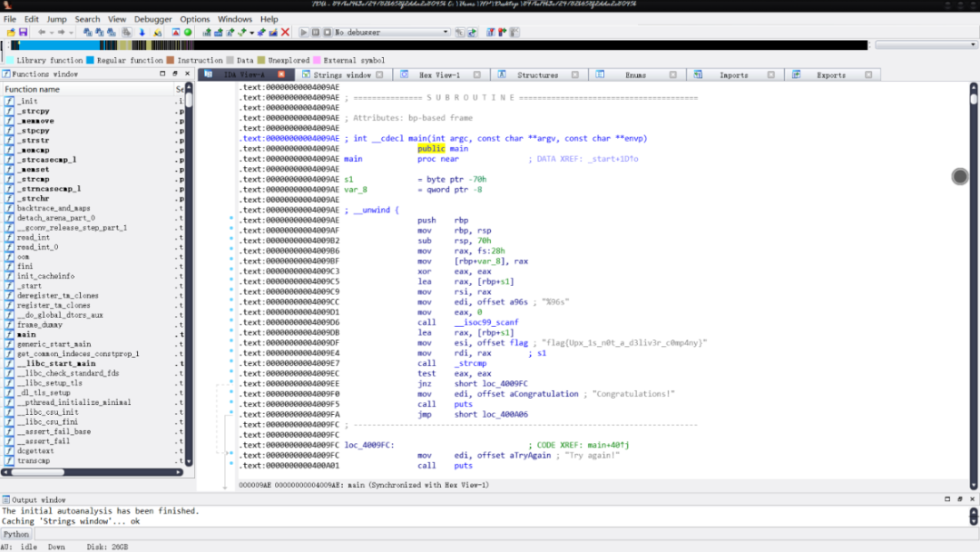
Task: Click the Function name column header
Action: tap(33, 89)
